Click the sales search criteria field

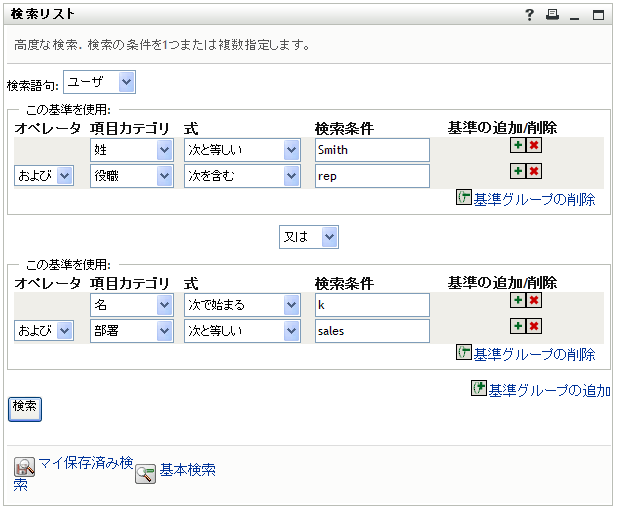click(x=371, y=331)
